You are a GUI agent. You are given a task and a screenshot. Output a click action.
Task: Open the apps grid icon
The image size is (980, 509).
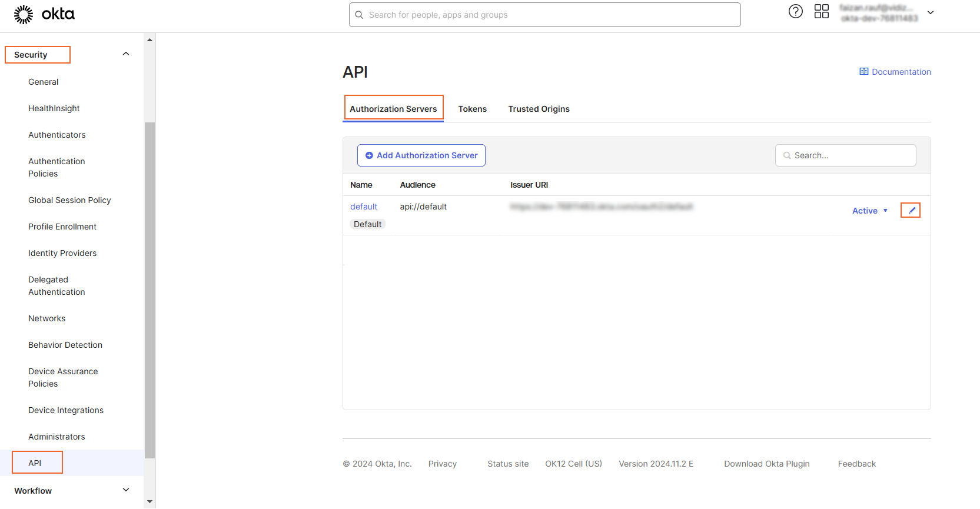[821, 12]
